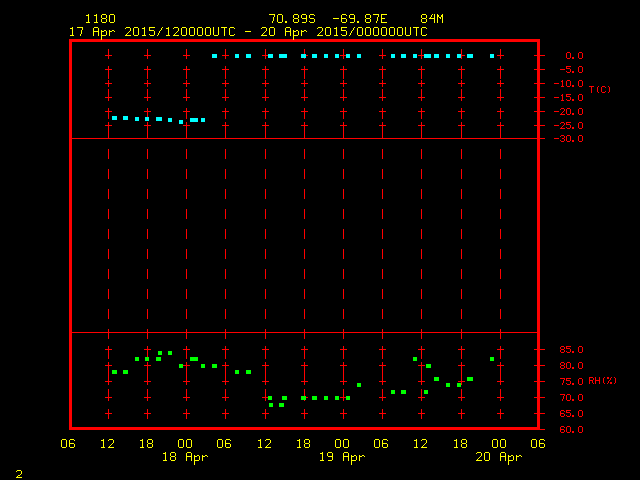640x480 pixels.
Task: Click the 0.0 temperature tick label
Action: [574, 56]
